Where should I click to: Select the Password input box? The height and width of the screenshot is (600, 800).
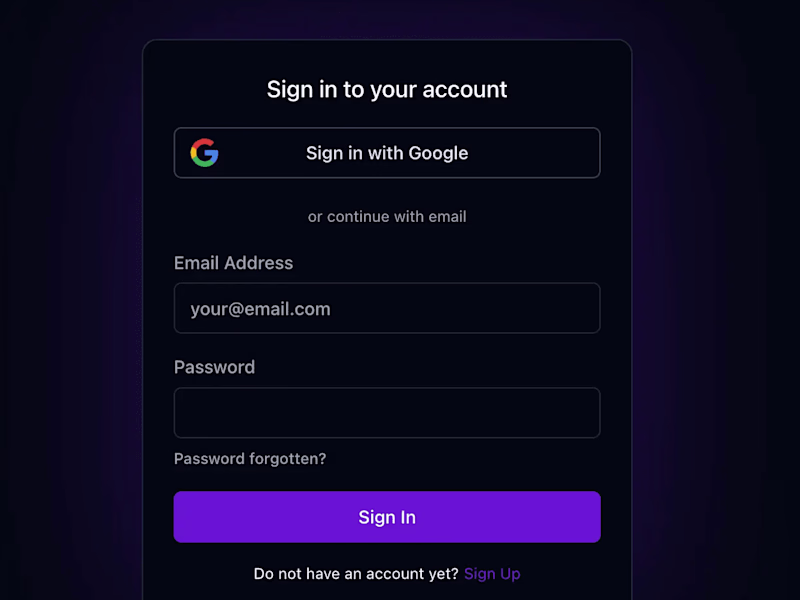tap(387, 413)
